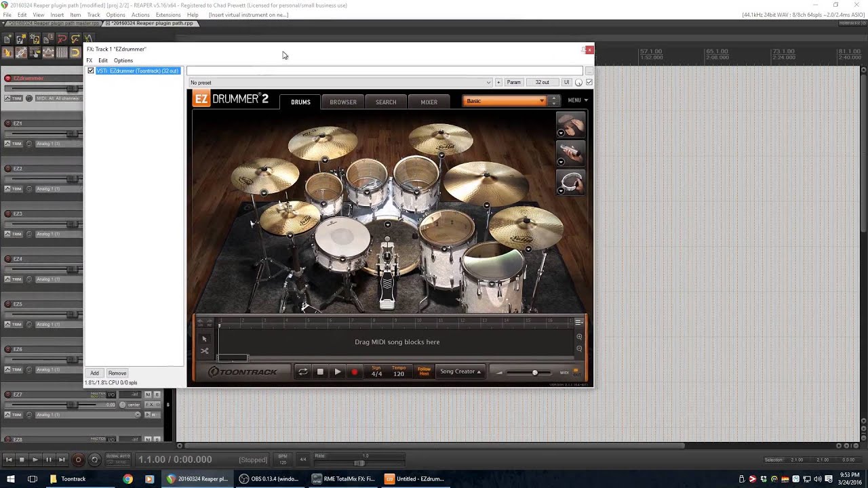
Task: Open Chrome from the Windows taskbar
Action: point(127,479)
